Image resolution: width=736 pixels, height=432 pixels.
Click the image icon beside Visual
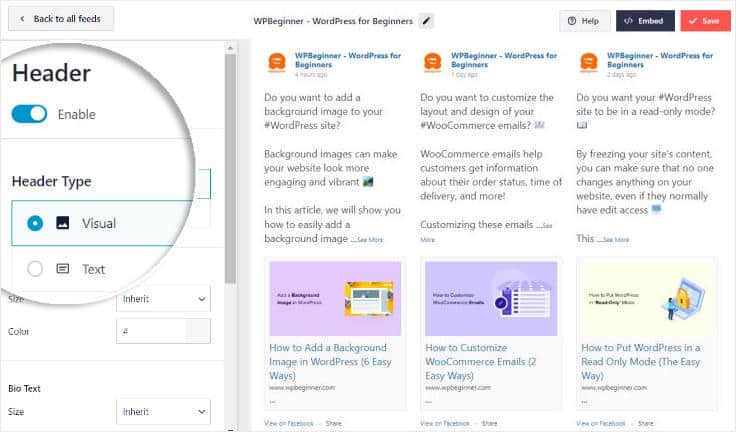coord(63,223)
